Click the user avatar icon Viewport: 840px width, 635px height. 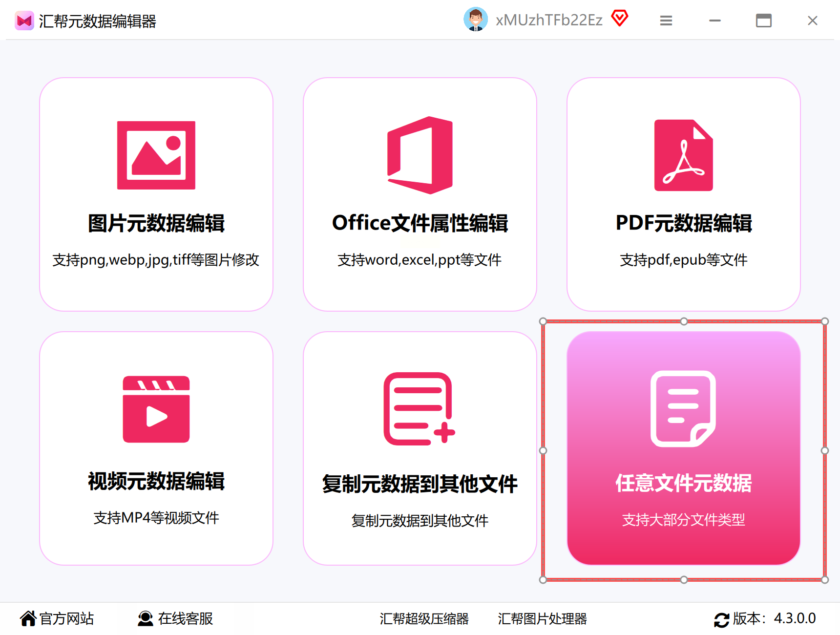[476, 20]
